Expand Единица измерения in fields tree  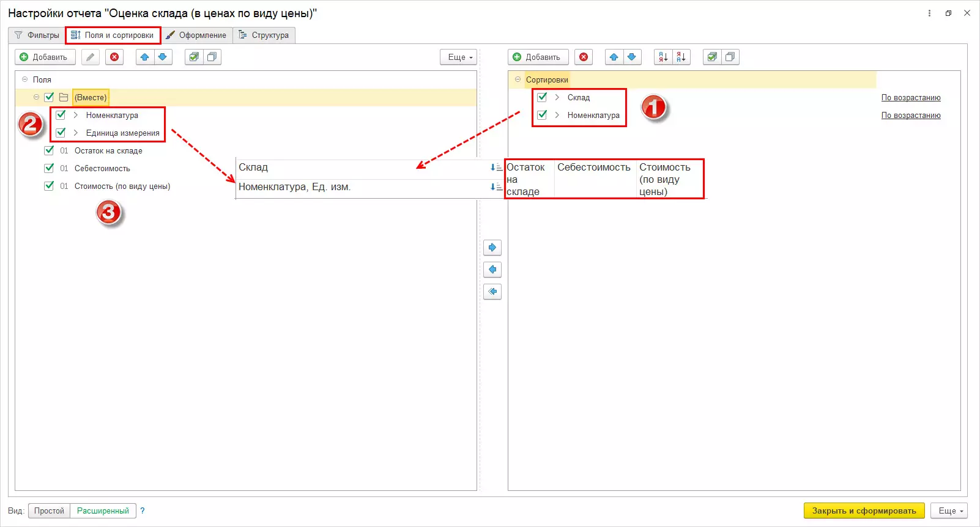click(76, 133)
